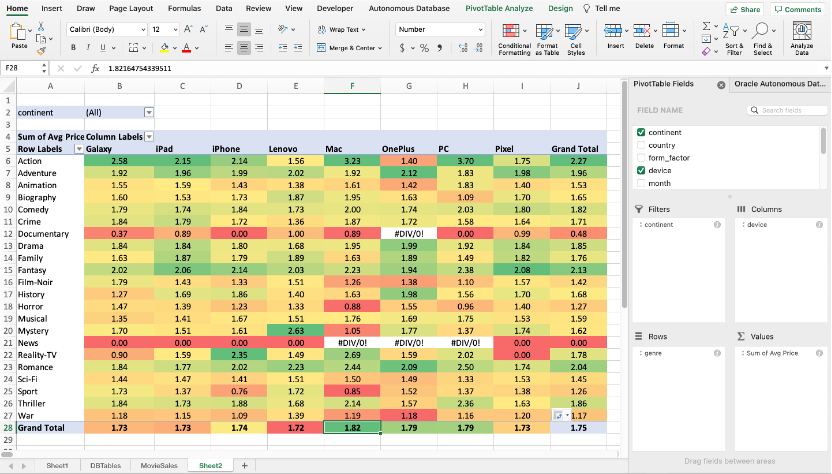Screen dimensions: 832x474
Task: Open the PivotTable Analyze tab
Action: (x=499, y=8)
